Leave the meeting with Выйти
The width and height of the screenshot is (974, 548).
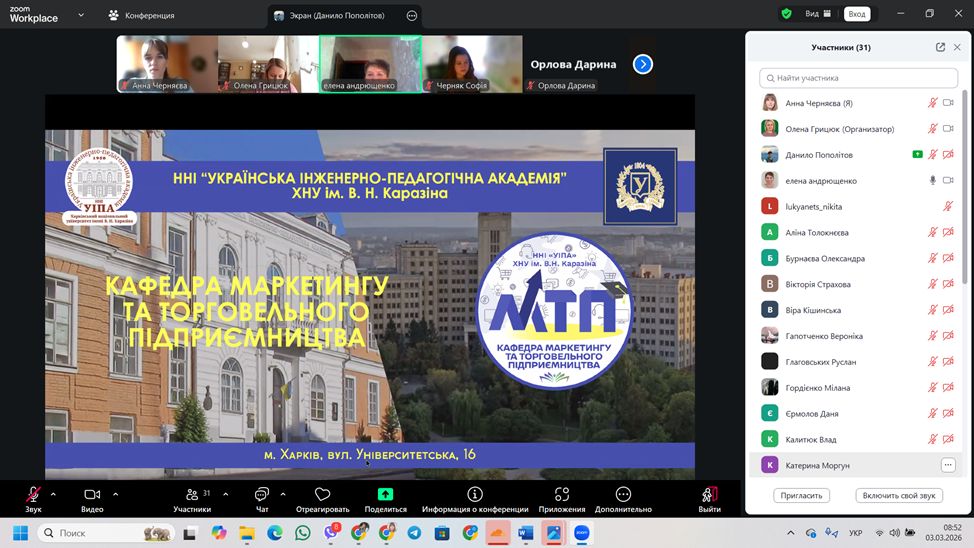pyautogui.click(x=709, y=497)
